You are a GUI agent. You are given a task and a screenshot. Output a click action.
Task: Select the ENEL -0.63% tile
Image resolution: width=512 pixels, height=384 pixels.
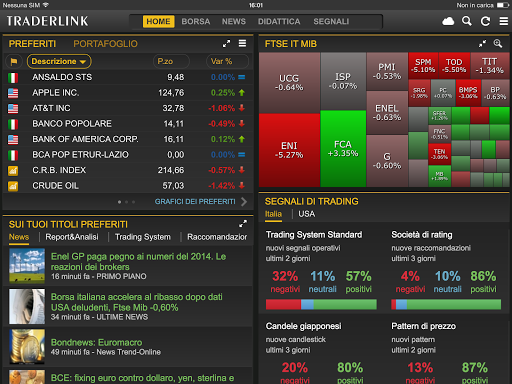[x=387, y=113]
